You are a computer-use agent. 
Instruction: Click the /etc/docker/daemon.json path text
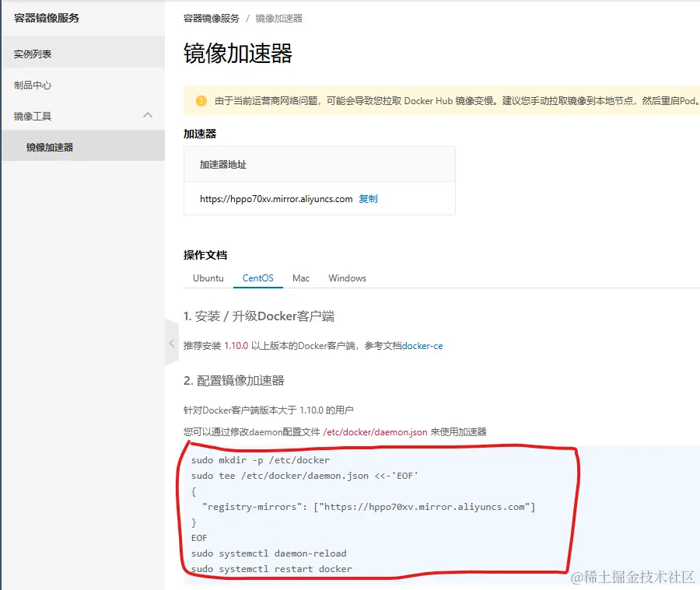point(375,432)
